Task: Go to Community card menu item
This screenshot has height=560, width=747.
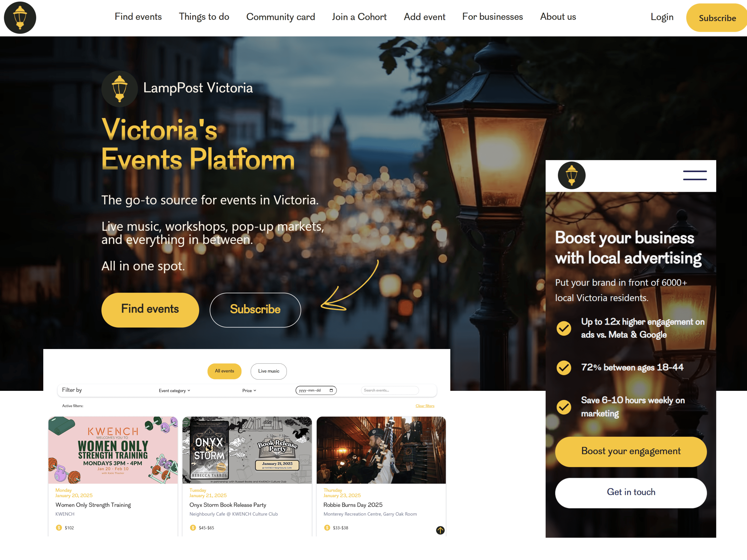Action: [280, 17]
